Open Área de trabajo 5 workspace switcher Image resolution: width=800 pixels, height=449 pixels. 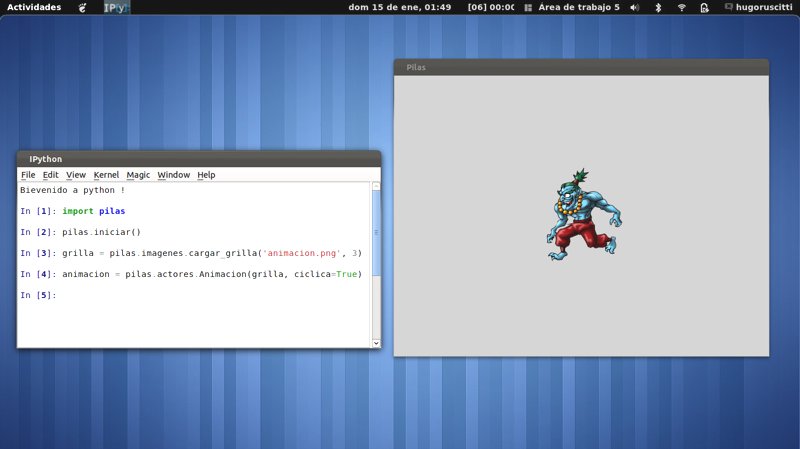(579, 7)
